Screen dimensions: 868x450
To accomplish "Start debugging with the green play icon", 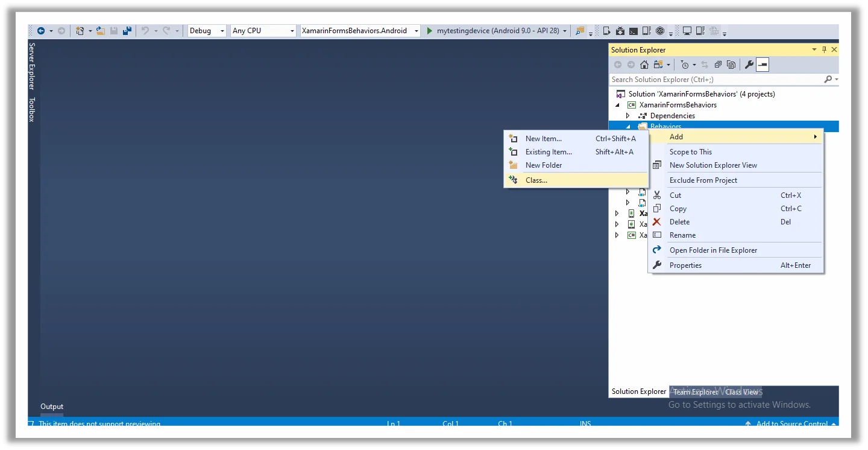I will click(x=430, y=31).
